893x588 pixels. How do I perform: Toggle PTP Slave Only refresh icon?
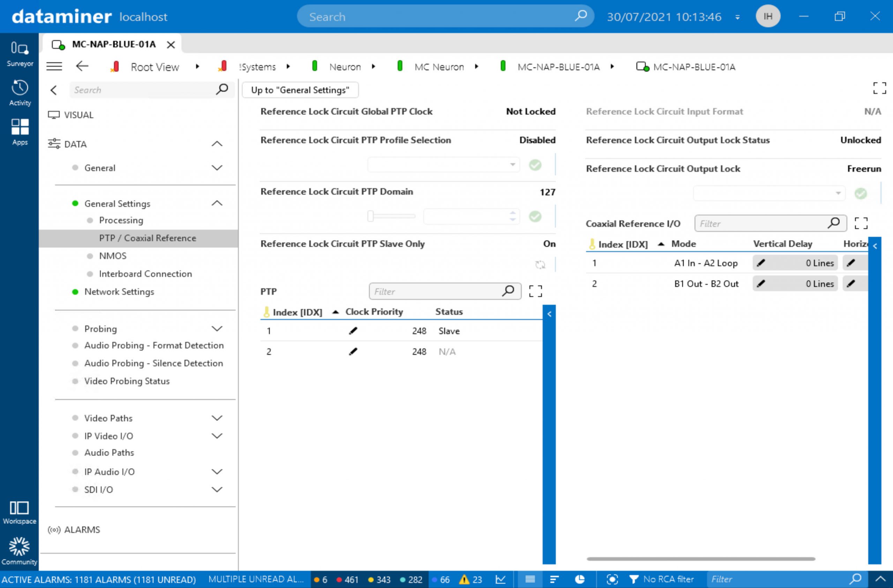540,265
